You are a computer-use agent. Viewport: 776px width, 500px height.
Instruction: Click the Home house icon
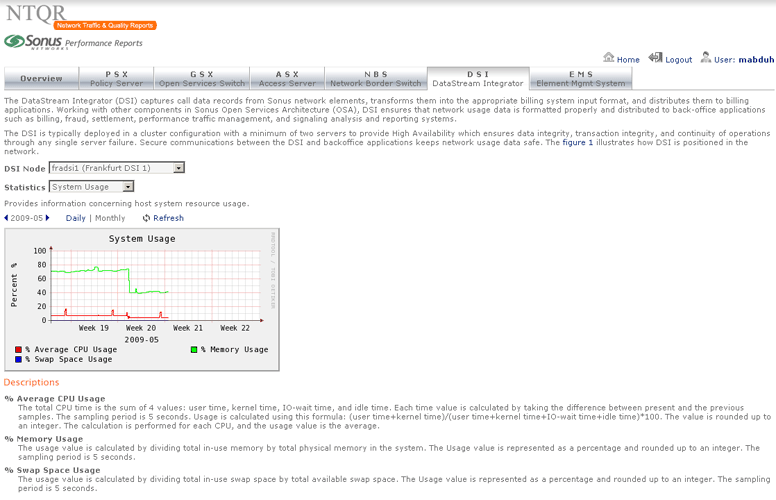(608, 57)
